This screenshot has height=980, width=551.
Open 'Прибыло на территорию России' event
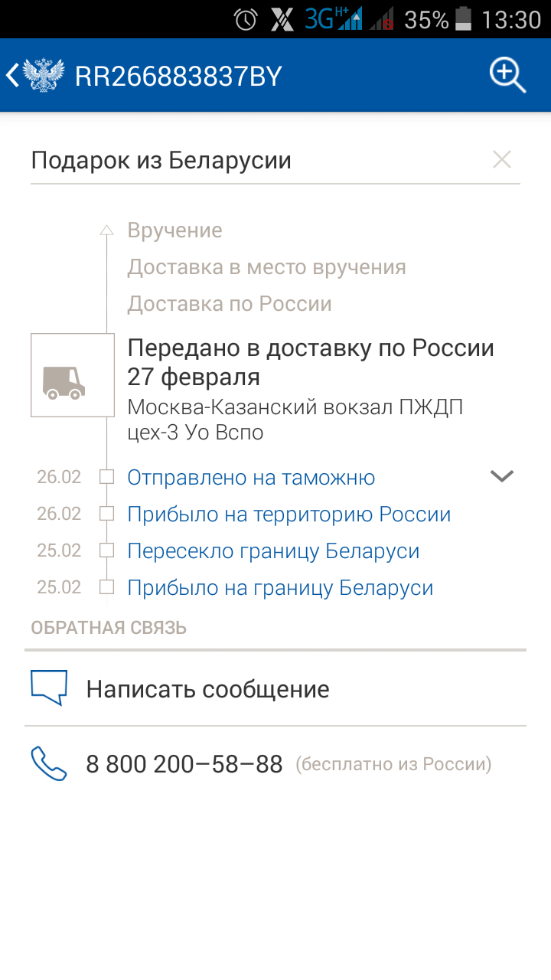coord(289,514)
